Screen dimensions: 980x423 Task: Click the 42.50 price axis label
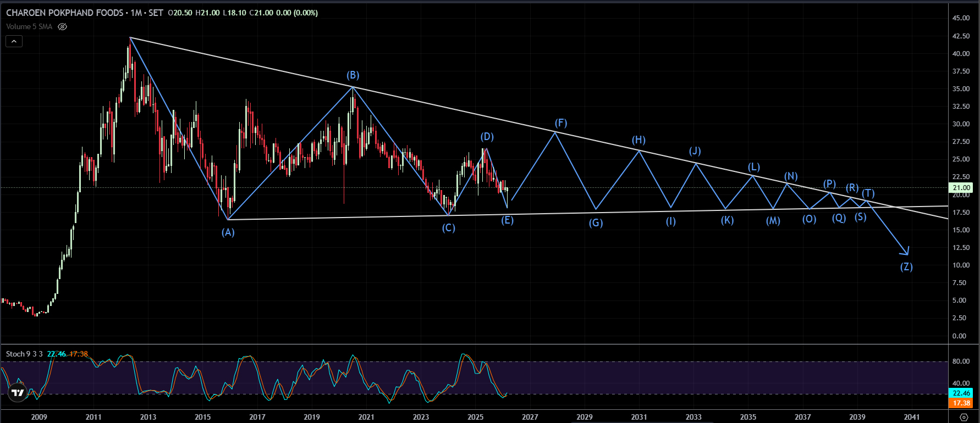pyautogui.click(x=961, y=36)
